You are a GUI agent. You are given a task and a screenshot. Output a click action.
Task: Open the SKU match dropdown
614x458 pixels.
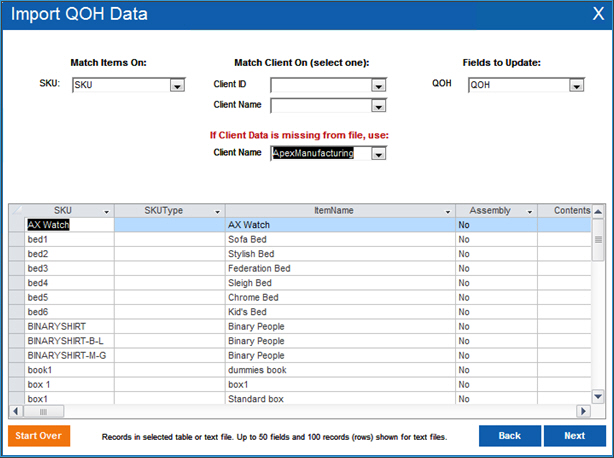(177, 86)
